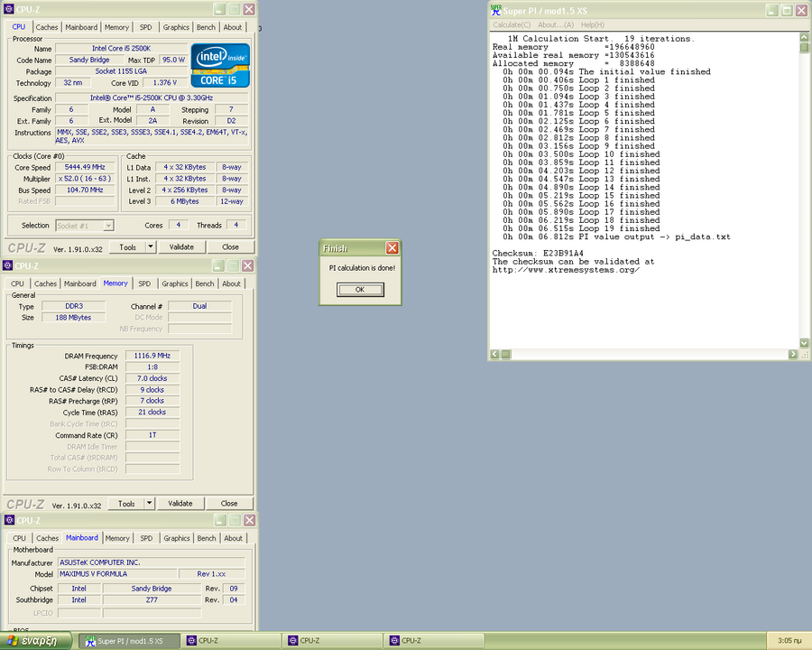
Task: Click the Multiplier value "x 52.0 (16 - 63)"
Action: (85, 179)
